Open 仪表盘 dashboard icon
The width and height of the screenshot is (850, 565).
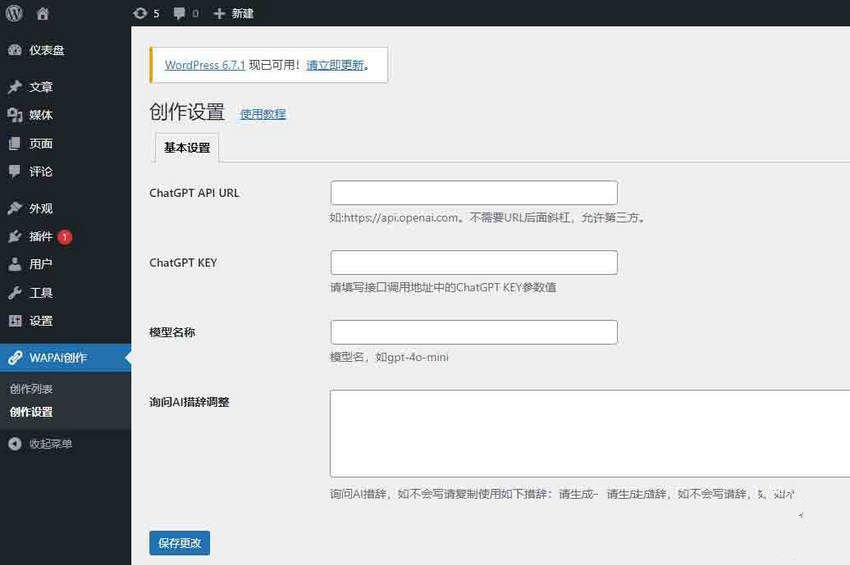point(15,50)
